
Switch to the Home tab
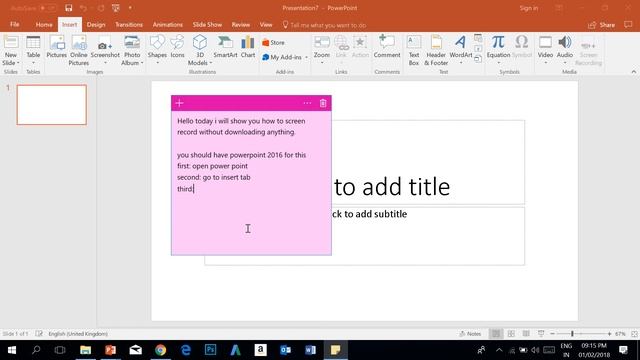44,24
